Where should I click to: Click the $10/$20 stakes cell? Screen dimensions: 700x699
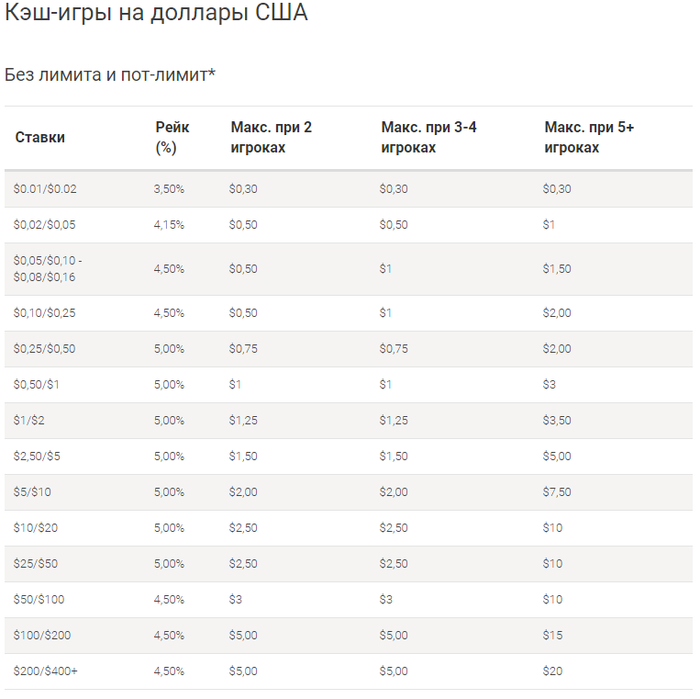pyautogui.click(x=36, y=528)
